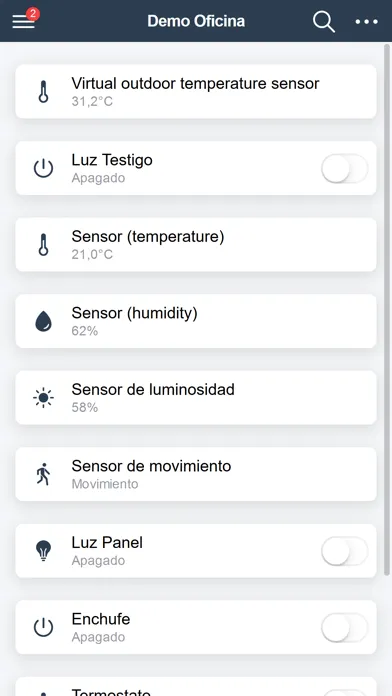Click the vertical scrollbar on the right
Image resolution: width=392 pixels, height=696 pixels.
pos(387,310)
